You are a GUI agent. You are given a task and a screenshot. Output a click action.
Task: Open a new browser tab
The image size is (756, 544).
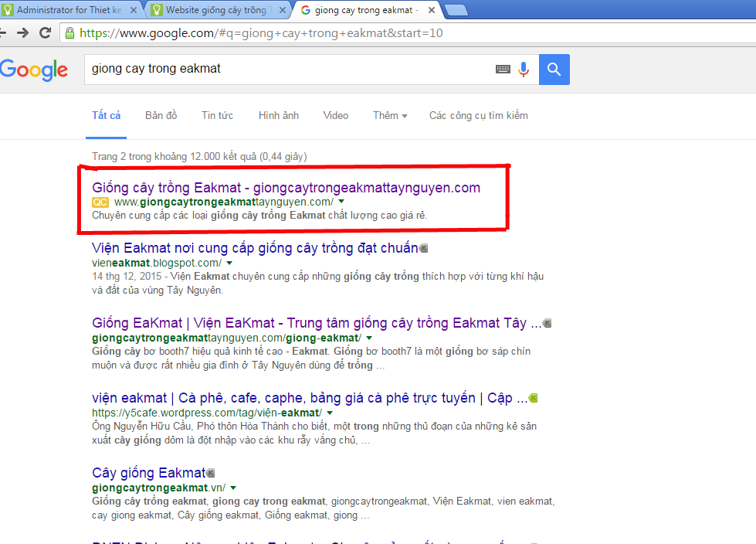coord(456,10)
